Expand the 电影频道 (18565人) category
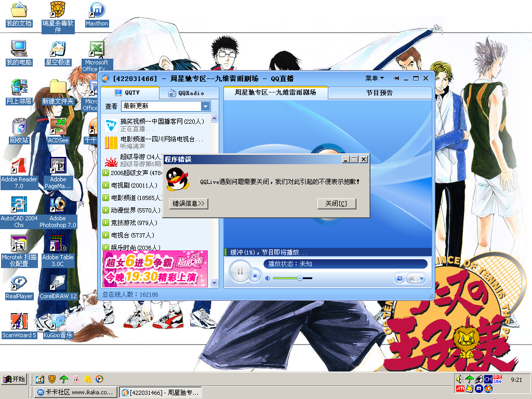 tap(106, 197)
